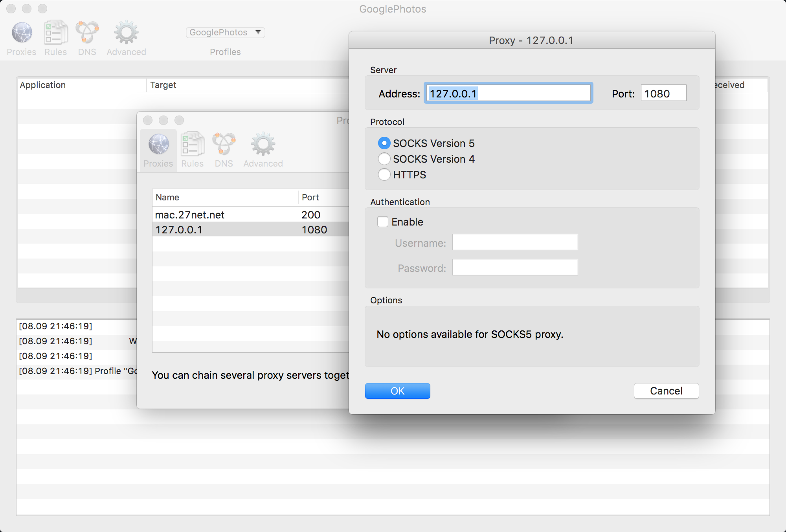Select SOCKS Version 5 protocol radio button
The width and height of the screenshot is (786, 532).
385,143
